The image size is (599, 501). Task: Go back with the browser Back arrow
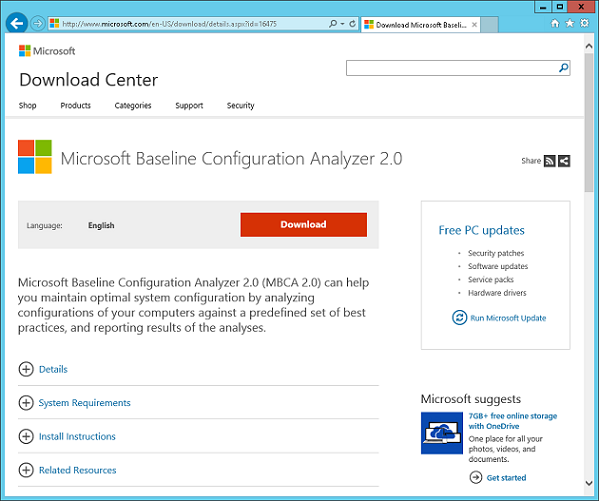point(17,24)
